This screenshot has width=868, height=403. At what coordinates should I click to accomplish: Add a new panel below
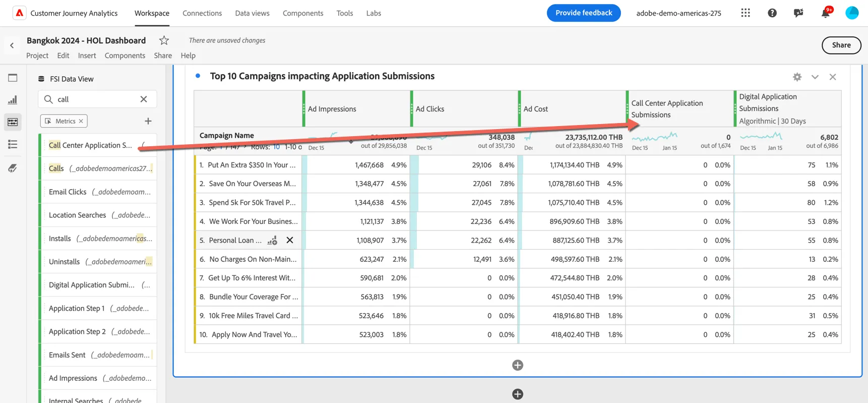(518, 394)
